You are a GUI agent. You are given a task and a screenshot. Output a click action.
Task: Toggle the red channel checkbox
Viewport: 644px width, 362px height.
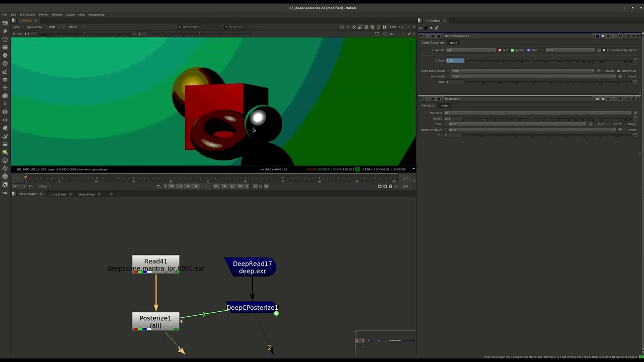pos(500,50)
